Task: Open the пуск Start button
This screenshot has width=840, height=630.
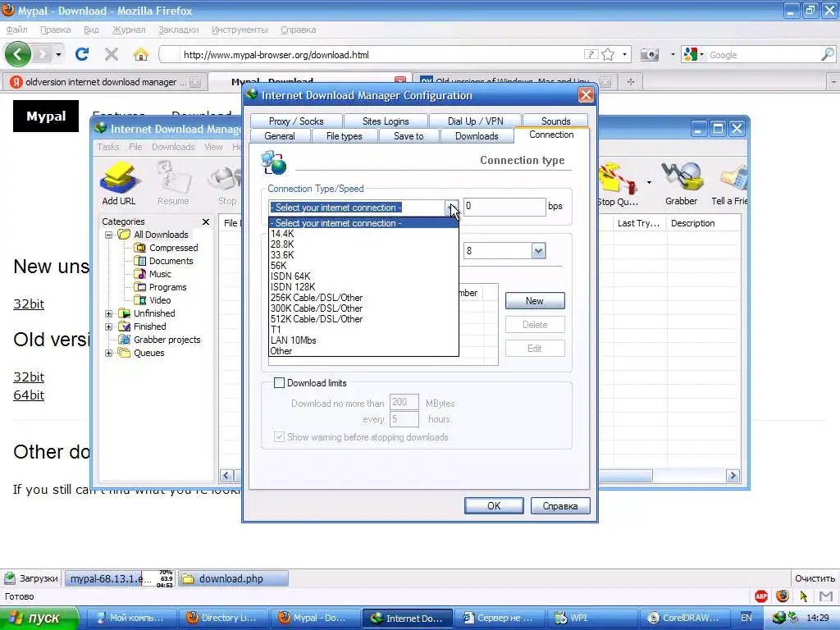Action: 39,619
